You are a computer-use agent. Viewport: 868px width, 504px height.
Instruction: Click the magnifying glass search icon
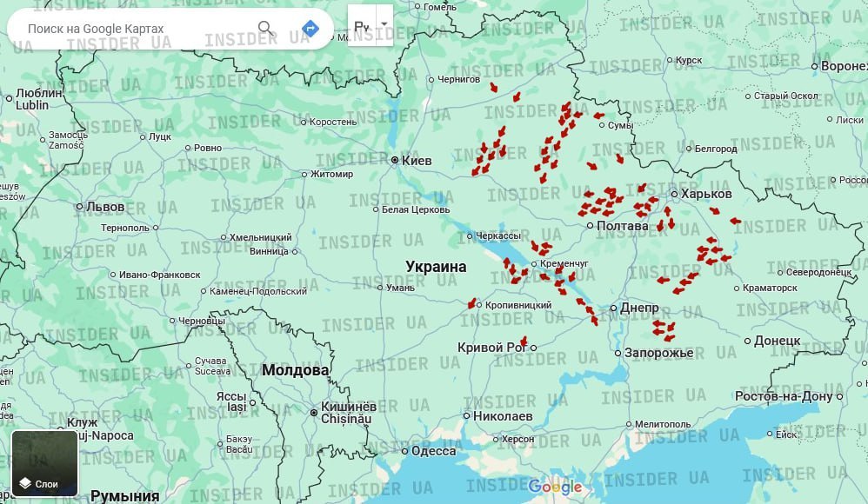[266, 29]
